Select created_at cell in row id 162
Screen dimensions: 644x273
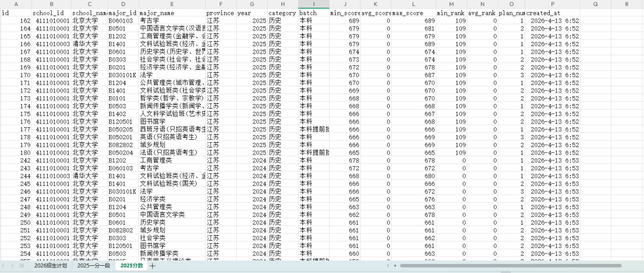click(x=552, y=20)
